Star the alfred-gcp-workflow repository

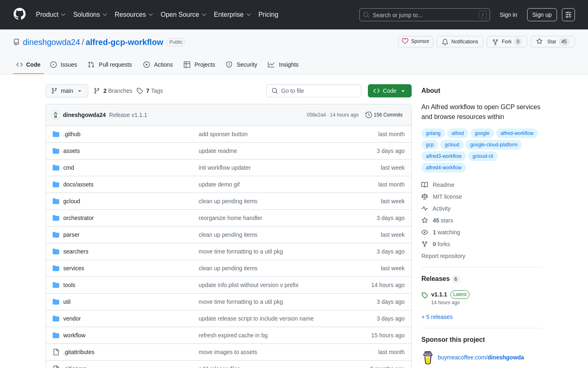pyautogui.click(x=553, y=42)
